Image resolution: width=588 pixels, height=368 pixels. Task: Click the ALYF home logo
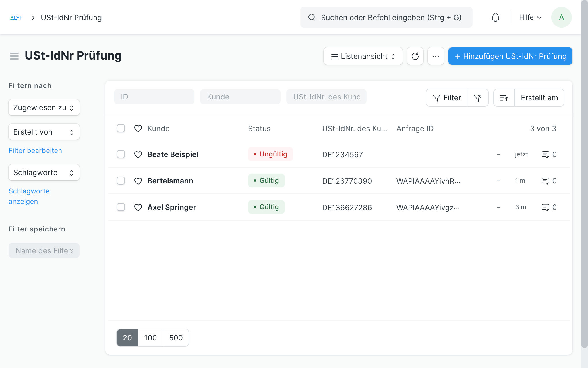16,18
